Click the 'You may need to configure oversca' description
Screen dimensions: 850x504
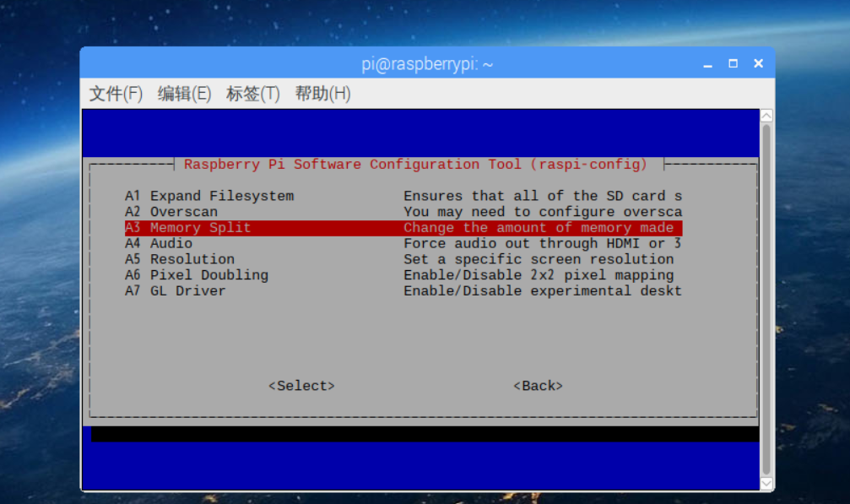pyautogui.click(x=543, y=212)
